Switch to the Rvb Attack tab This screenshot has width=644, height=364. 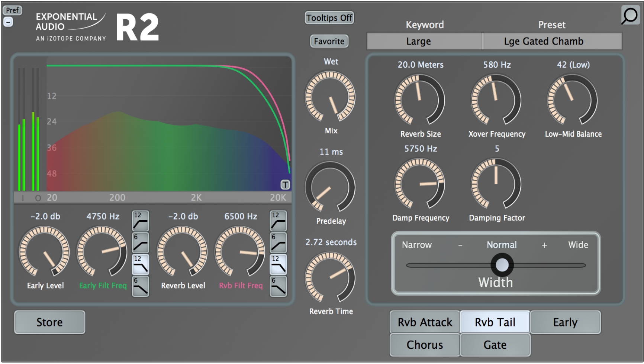(424, 322)
